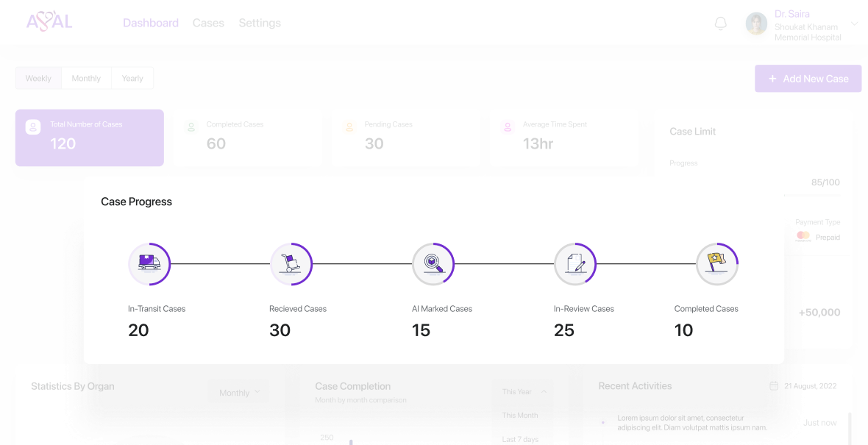
Task: Click the Add New Case button
Action: coord(808,79)
